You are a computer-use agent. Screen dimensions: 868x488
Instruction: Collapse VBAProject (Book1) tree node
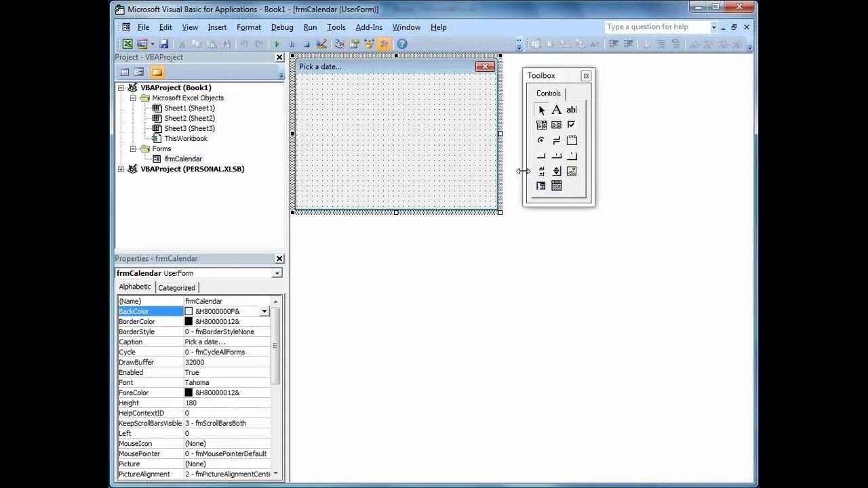[x=121, y=87]
